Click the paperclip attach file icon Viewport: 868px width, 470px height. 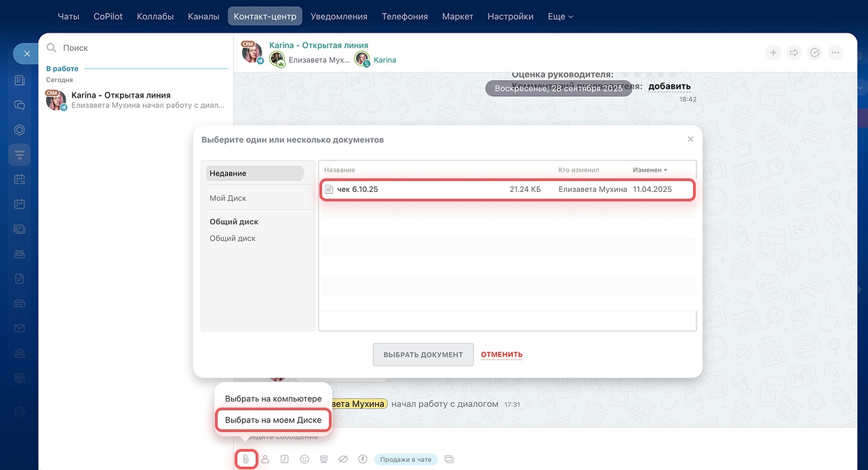tap(245, 459)
